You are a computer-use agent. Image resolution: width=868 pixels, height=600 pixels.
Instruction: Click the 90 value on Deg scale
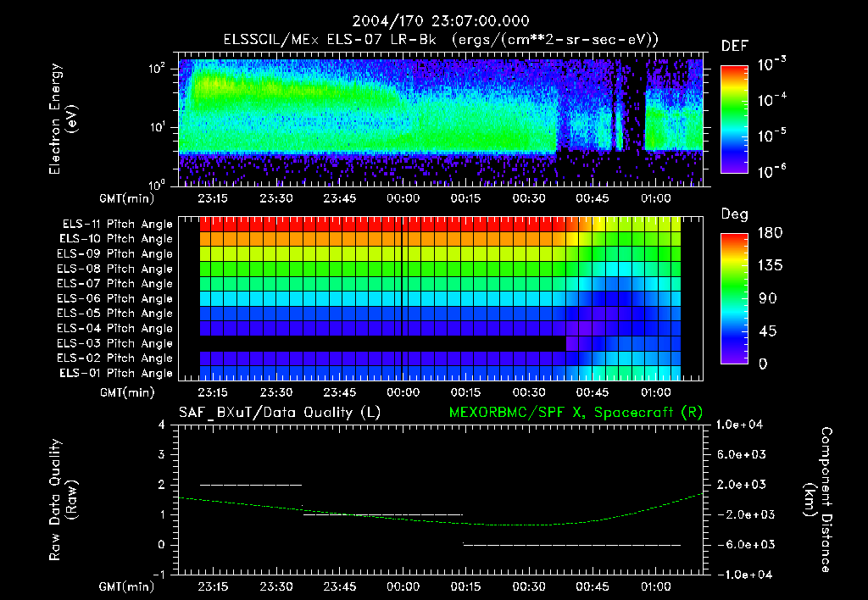tap(767, 299)
